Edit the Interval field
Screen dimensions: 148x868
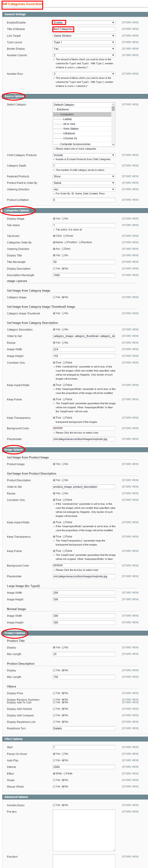click(84, 767)
